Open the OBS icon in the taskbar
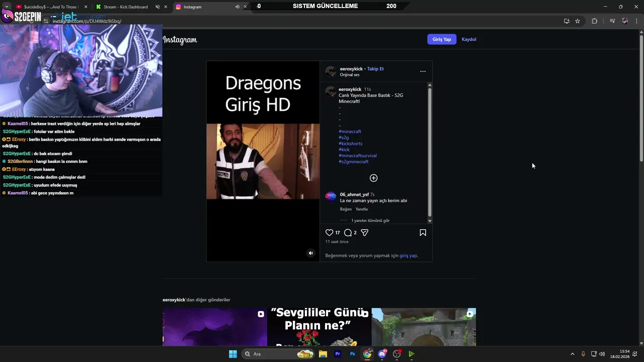Viewport: 644px width, 362px height. (397, 354)
